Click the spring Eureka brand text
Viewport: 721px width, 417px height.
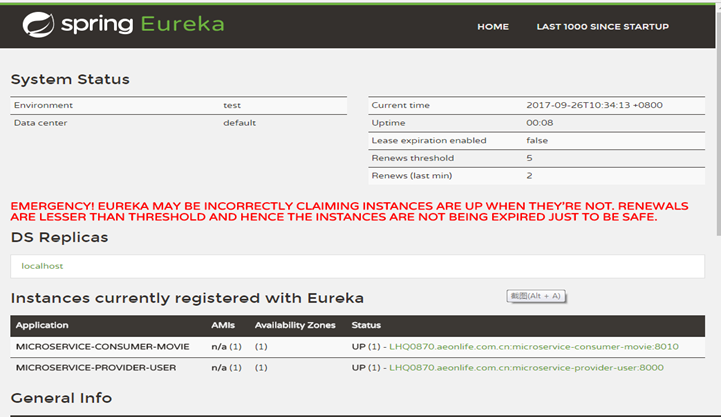coord(143,24)
